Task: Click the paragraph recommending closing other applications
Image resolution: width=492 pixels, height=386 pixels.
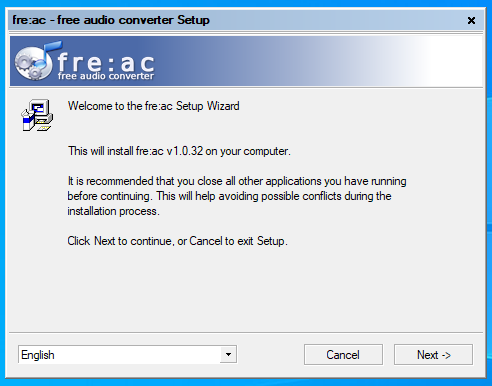Action: 237,196
